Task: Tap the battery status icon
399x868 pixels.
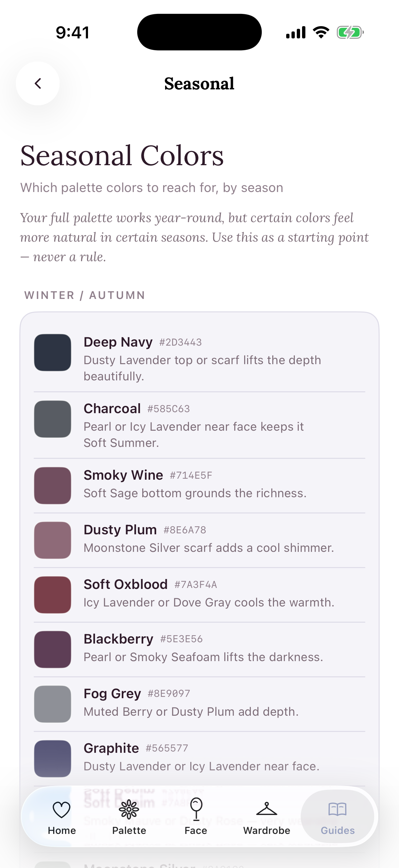Action: click(x=350, y=33)
